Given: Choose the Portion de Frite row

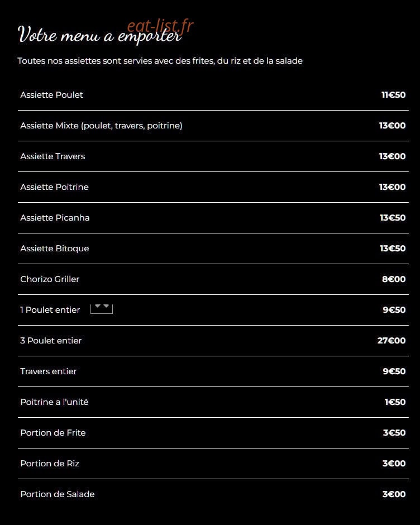Looking at the screenshot, I should point(213,433).
